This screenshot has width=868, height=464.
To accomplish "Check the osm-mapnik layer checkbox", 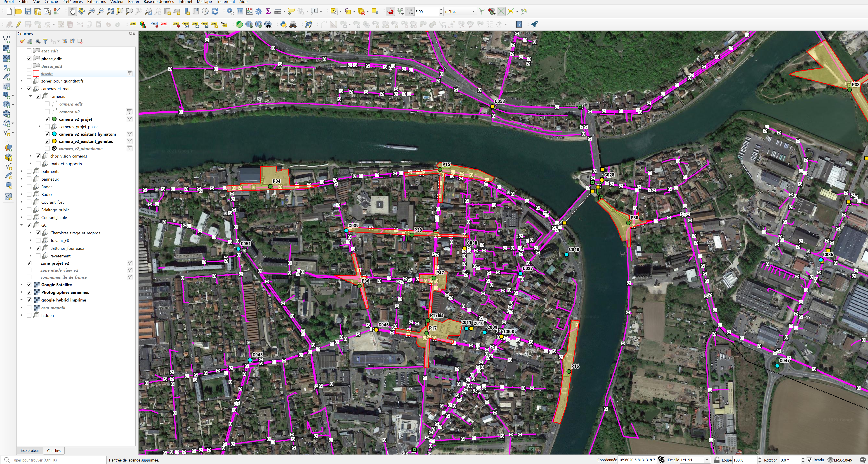I will (x=29, y=308).
